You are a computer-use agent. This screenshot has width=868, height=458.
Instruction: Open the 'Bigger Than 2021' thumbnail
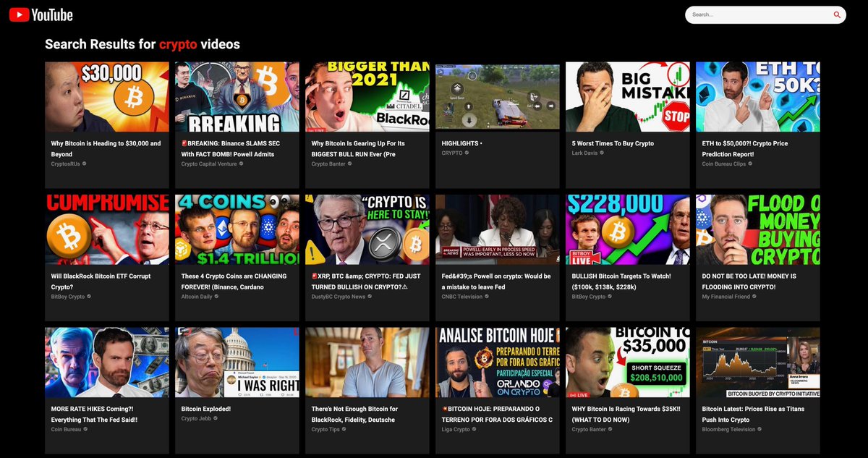(367, 96)
